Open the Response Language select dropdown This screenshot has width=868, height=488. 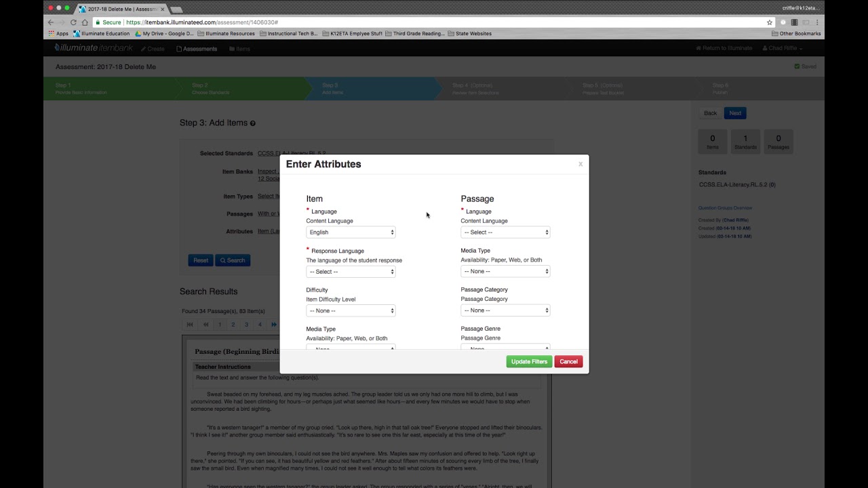pos(351,272)
